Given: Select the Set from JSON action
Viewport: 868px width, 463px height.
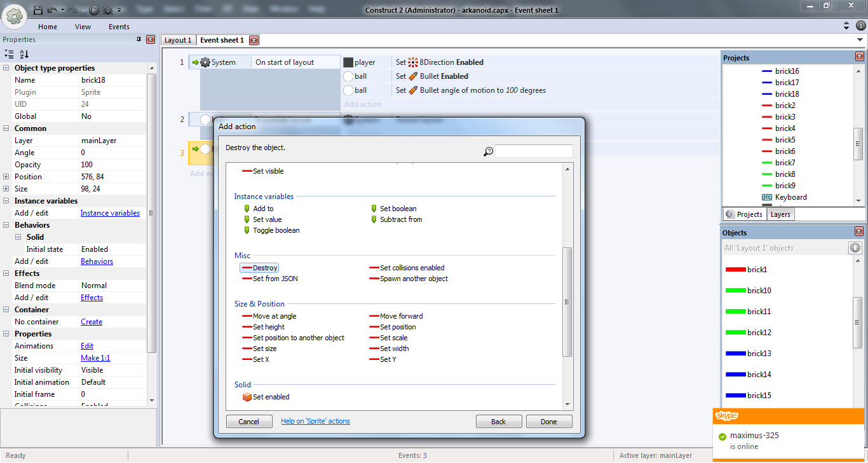Looking at the screenshot, I should point(270,279).
